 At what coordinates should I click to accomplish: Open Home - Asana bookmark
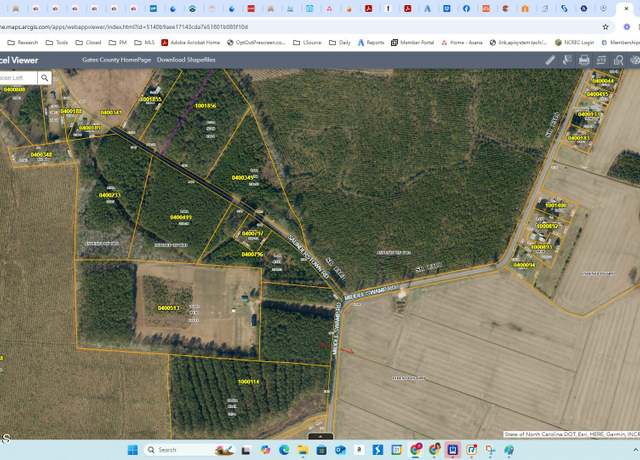(x=462, y=42)
